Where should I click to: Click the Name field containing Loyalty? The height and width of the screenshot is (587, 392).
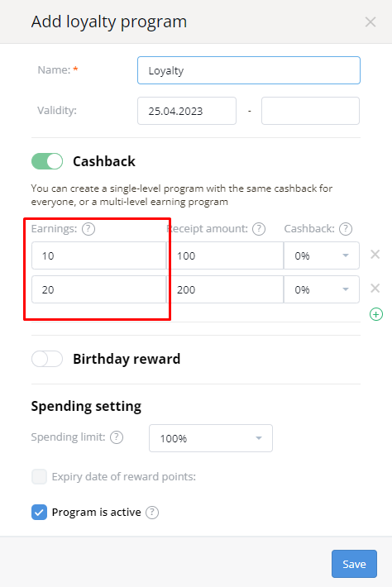click(249, 70)
